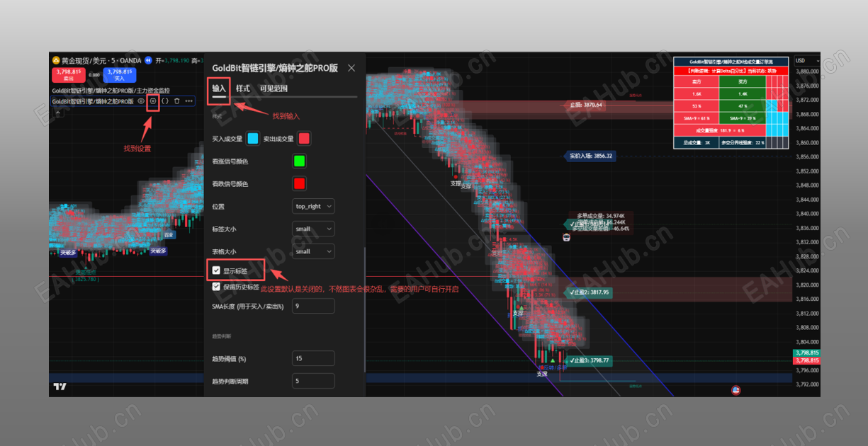868x446 pixels.
Task: Click the replay rewind icon near OANDA
Action: click(x=149, y=60)
